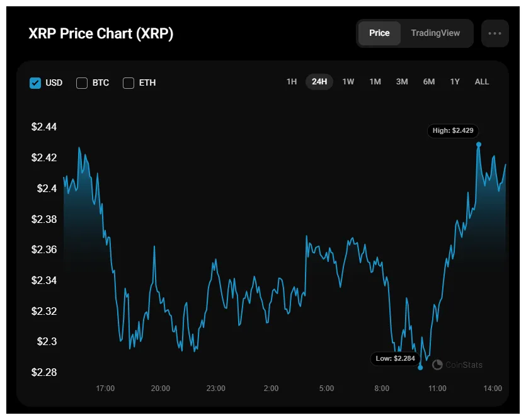Select the Price tab
This screenshot has height=420, width=526.
pyautogui.click(x=379, y=33)
